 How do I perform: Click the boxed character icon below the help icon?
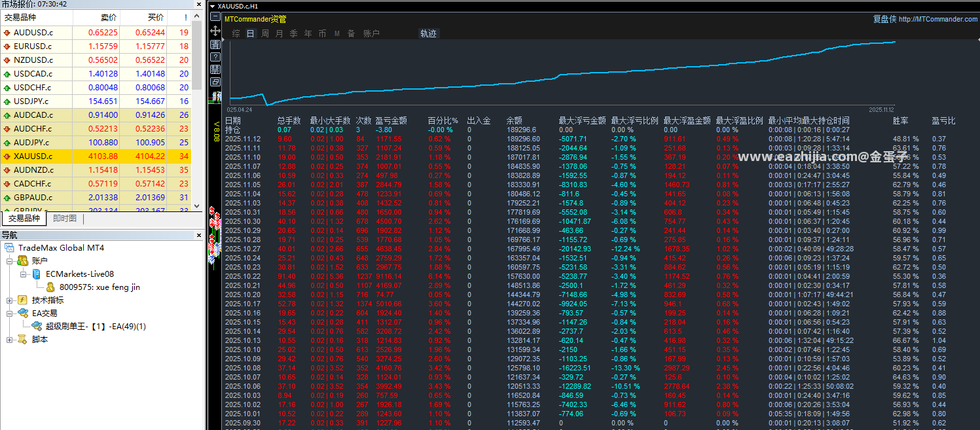(215, 69)
